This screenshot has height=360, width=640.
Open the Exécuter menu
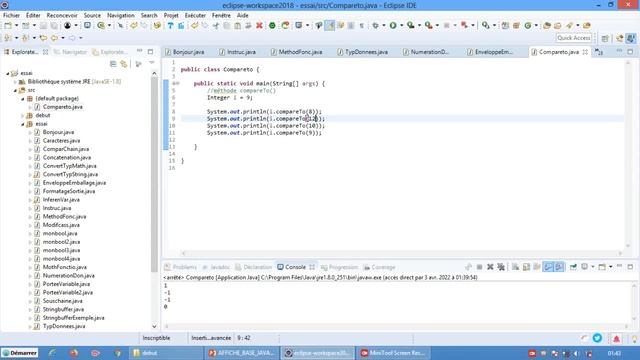point(195,15)
